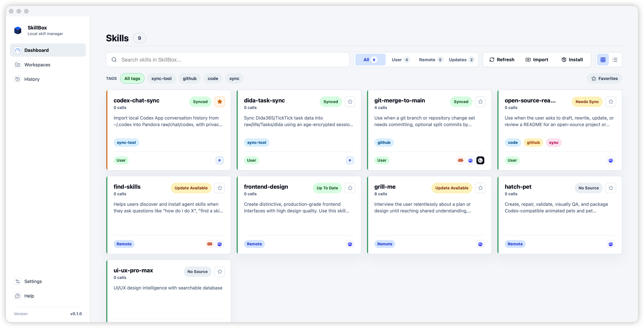The height and width of the screenshot is (328, 644).
Task: Filter by the code tag chip in TAGS row
Action: [213, 79]
